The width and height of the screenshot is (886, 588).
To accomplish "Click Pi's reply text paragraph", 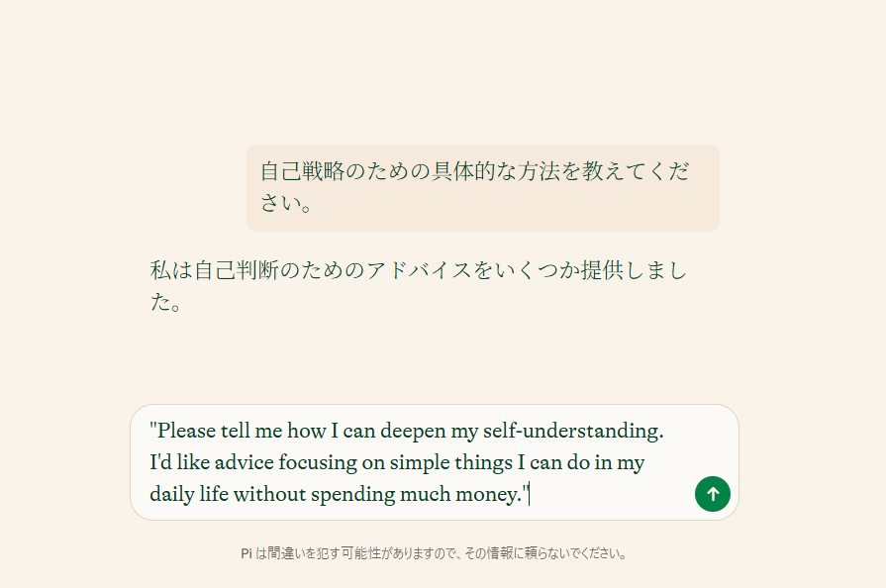I will point(418,286).
